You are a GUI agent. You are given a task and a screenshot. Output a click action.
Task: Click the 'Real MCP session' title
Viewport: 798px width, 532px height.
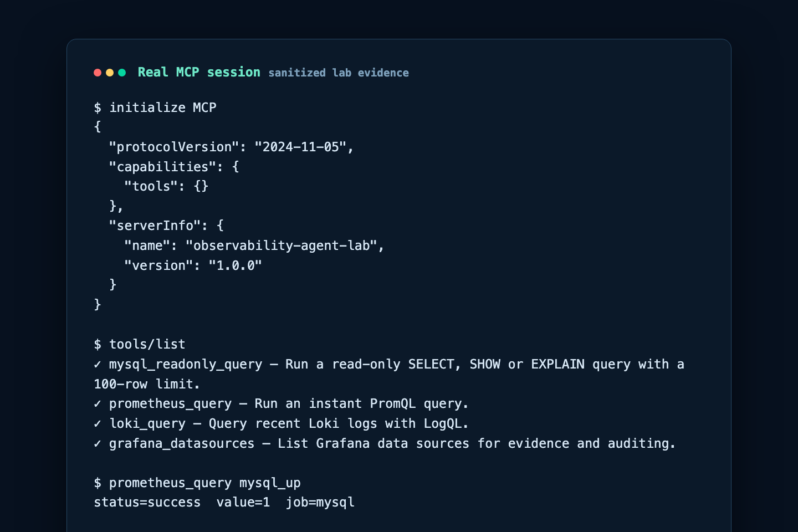click(x=199, y=72)
